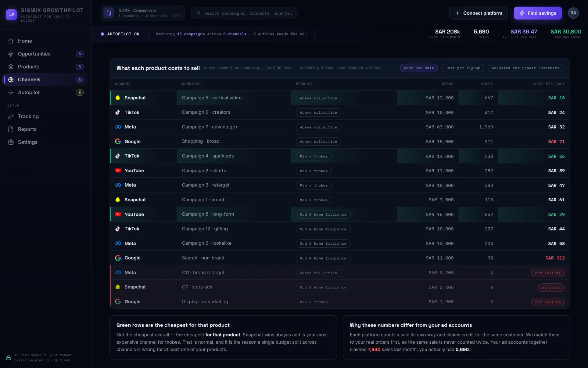Select the Cost per sale view
Viewport: 588px width, 368px height.
419,68
